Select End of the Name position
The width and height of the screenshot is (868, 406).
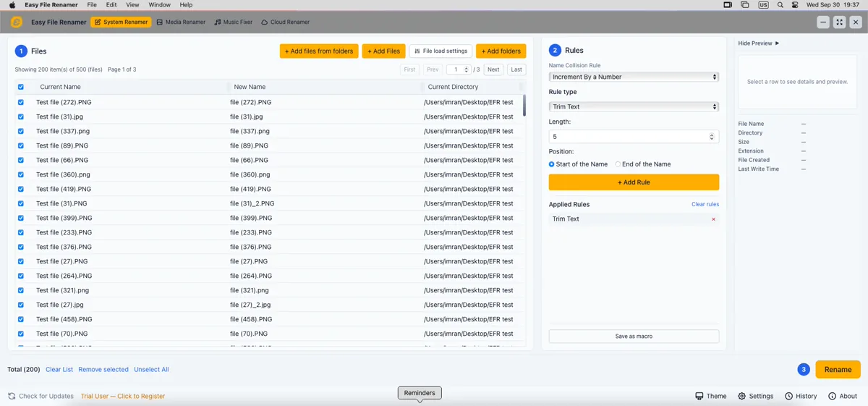pos(618,164)
